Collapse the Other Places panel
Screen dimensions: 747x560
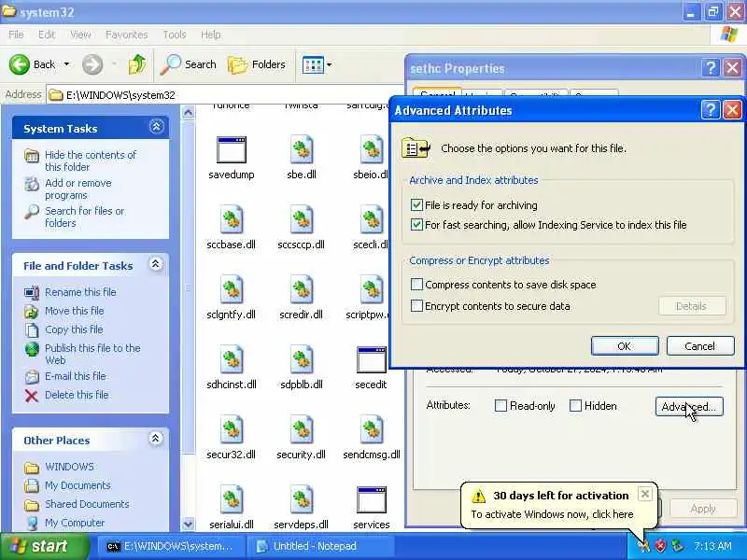pos(156,439)
